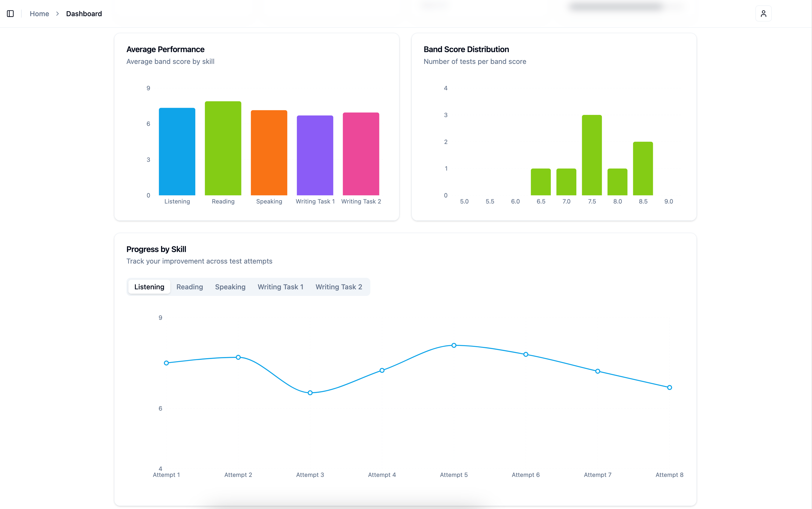Open the Speaking progress tab

230,287
